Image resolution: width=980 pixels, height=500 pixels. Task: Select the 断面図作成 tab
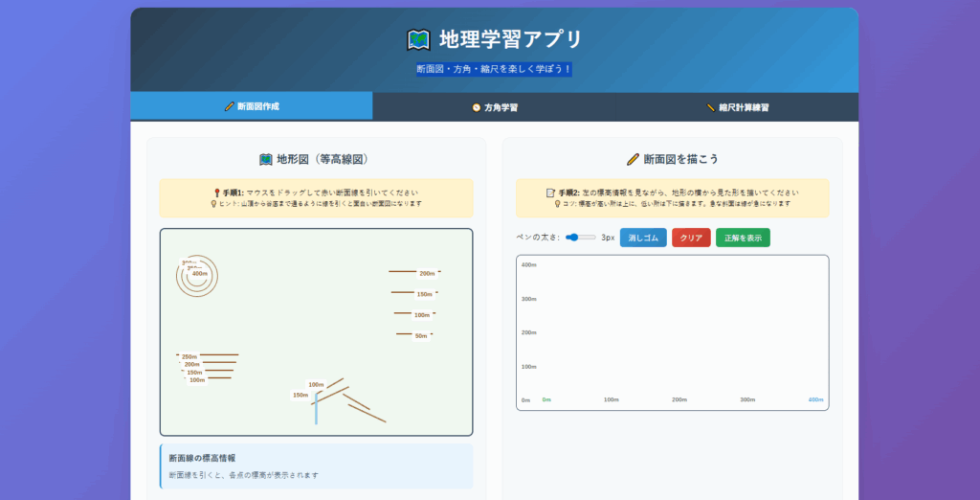(x=252, y=106)
